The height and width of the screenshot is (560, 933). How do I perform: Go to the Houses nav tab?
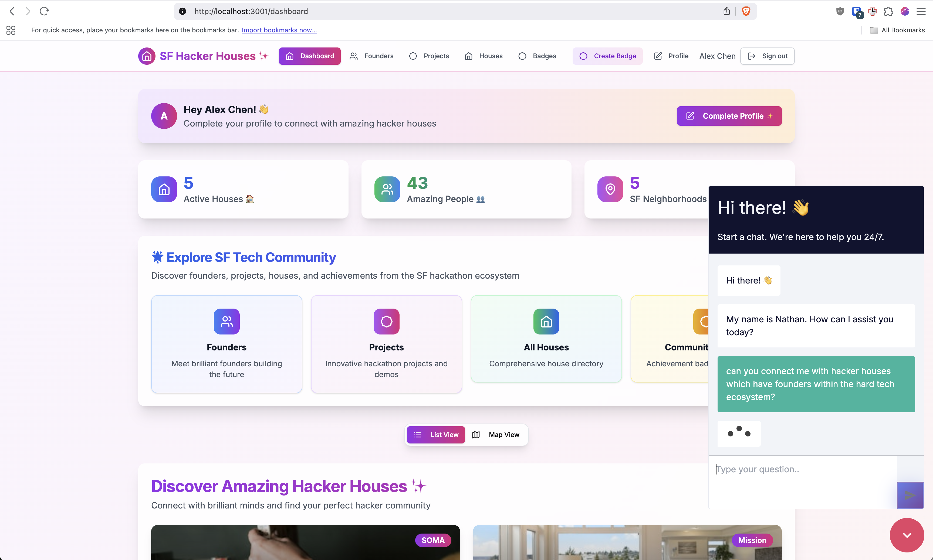pos(484,56)
